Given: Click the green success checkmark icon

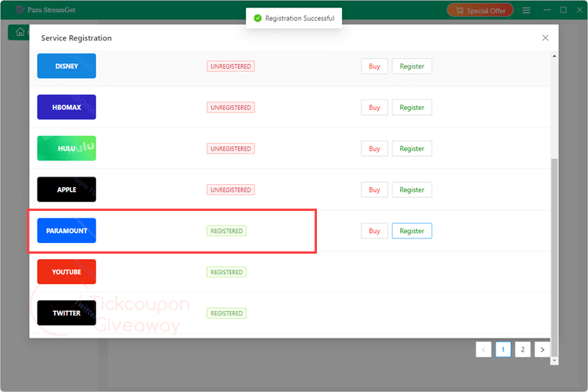Looking at the screenshot, I should (257, 18).
